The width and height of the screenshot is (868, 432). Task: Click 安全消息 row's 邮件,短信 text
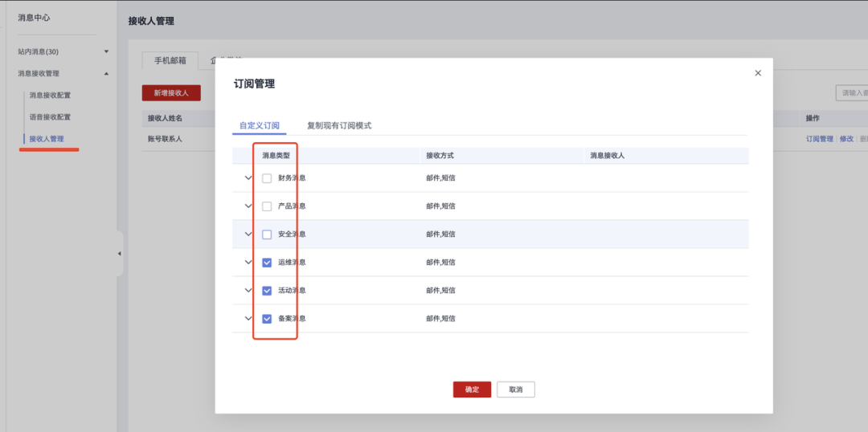tap(440, 234)
